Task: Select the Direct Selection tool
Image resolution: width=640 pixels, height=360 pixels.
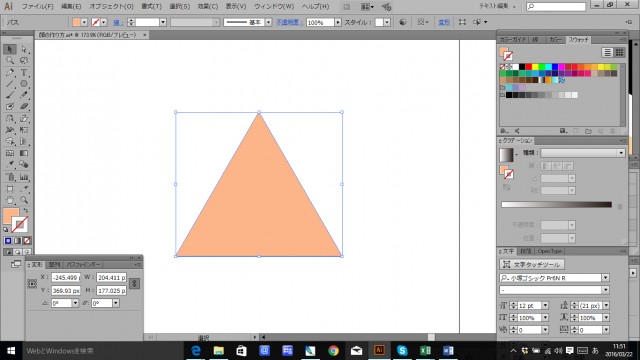Action: point(24,49)
